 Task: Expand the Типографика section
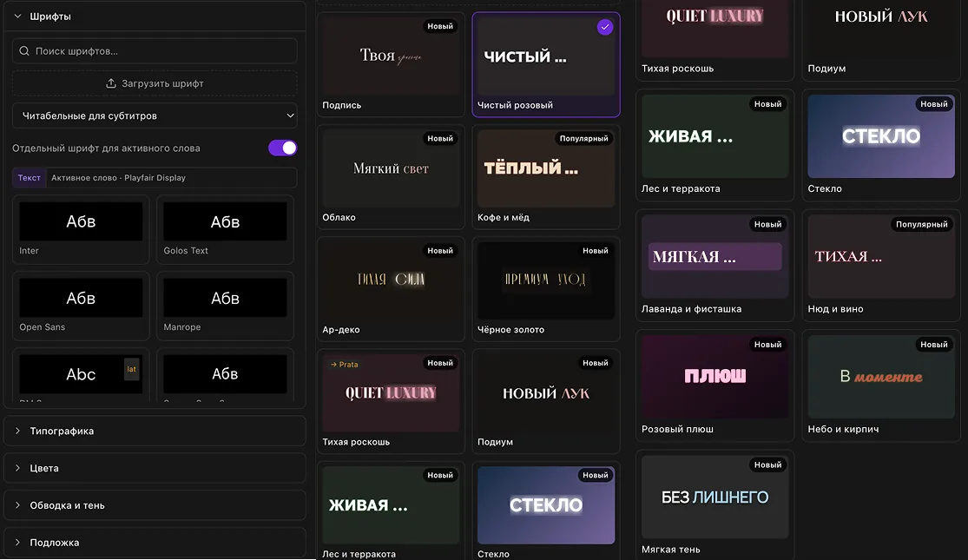coord(155,431)
